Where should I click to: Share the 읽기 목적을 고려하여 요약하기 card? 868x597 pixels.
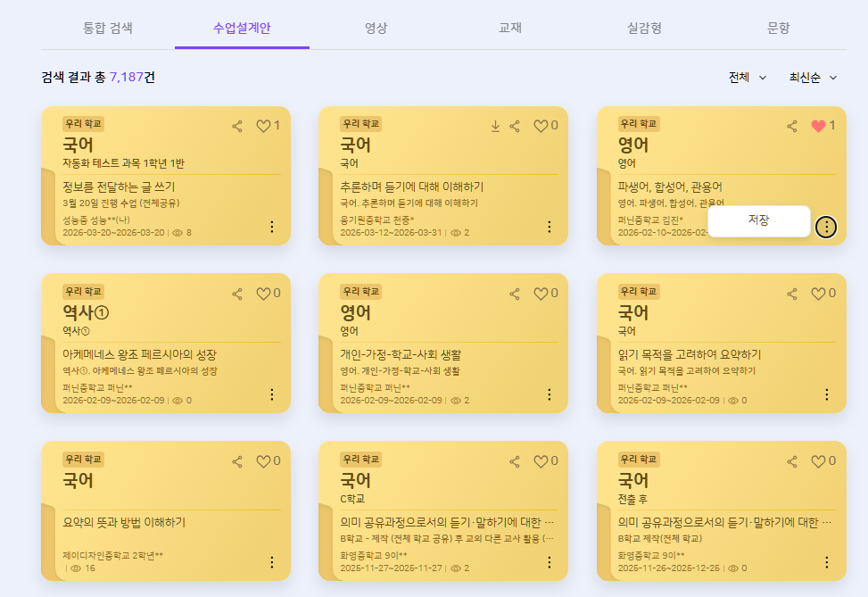pyautogui.click(x=792, y=294)
